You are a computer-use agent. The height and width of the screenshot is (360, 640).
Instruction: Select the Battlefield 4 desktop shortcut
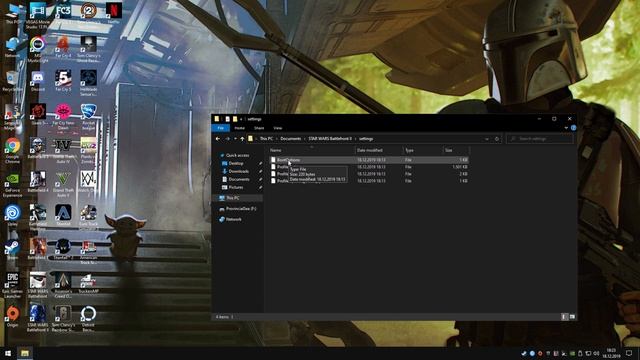tap(38, 182)
